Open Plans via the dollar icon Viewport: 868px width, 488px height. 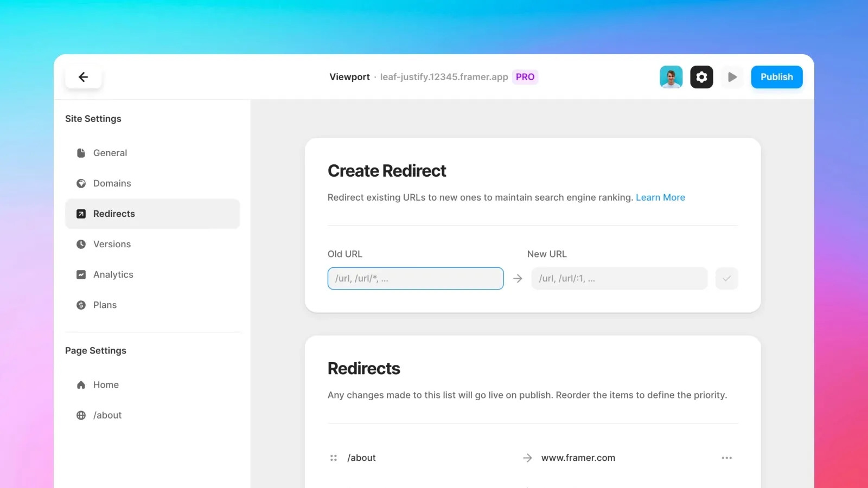coord(80,305)
